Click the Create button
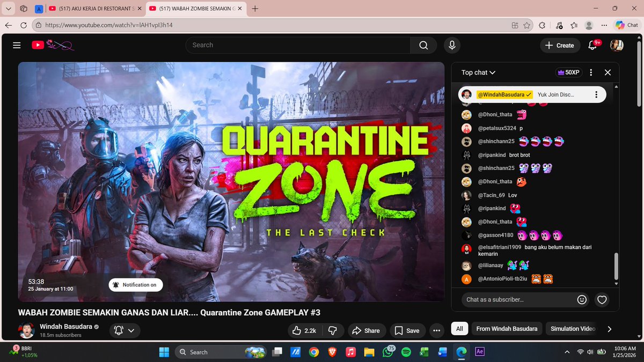 coord(559,46)
